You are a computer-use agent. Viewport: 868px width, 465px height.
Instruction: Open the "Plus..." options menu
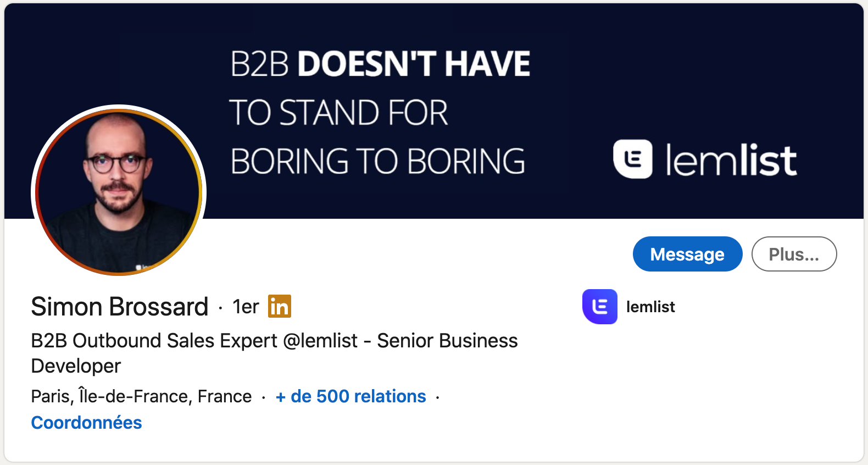point(794,254)
